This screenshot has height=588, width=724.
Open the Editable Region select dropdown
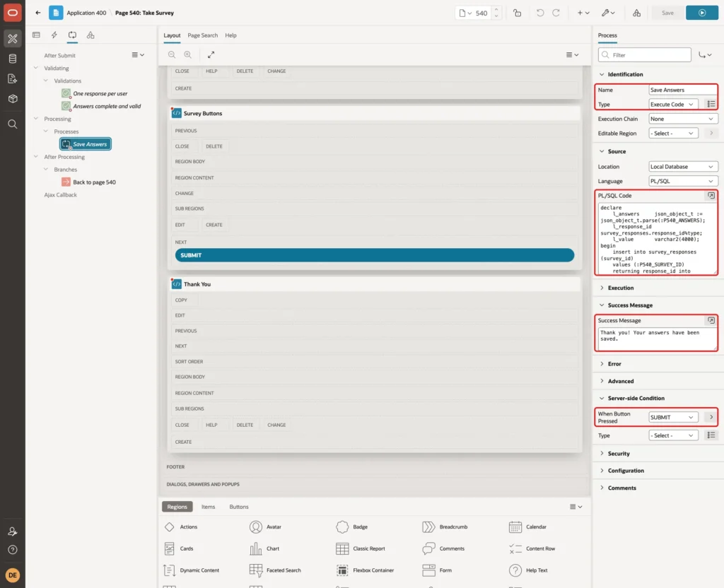tap(673, 134)
